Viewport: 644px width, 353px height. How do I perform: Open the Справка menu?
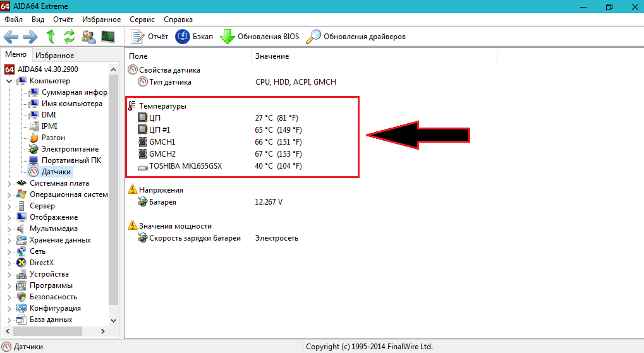point(178,20)
